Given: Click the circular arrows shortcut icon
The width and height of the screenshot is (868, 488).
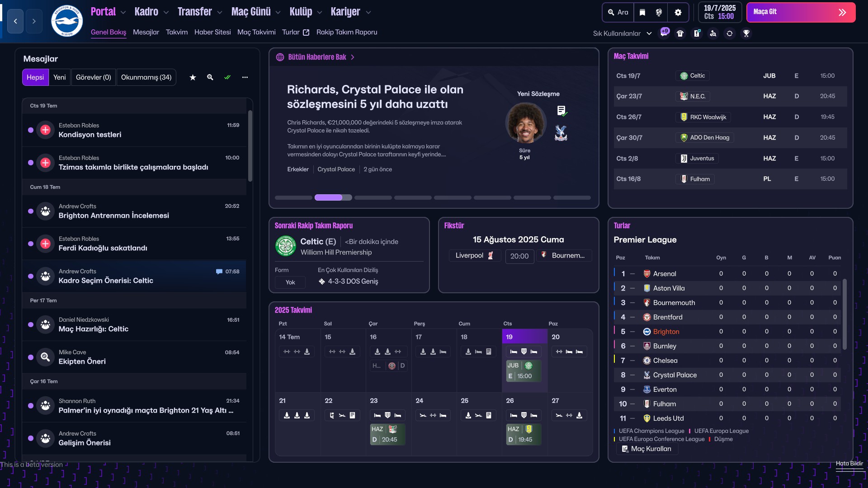Looking at the screenshot, I should pos(730,33).
